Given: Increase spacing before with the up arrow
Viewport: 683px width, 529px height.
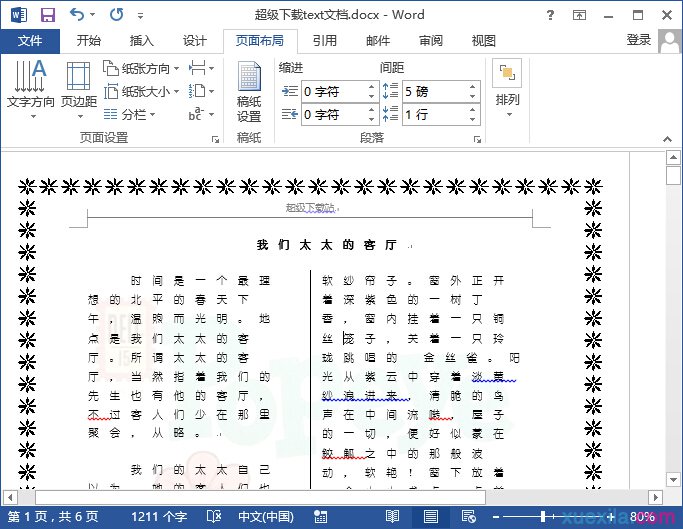Looking at the screenshot, I should pyautogui.click(x=473, y=86).
